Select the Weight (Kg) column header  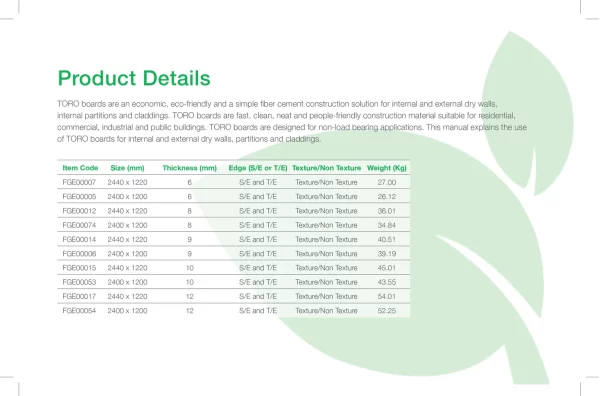pyautogui.click(x=386, y=168)
